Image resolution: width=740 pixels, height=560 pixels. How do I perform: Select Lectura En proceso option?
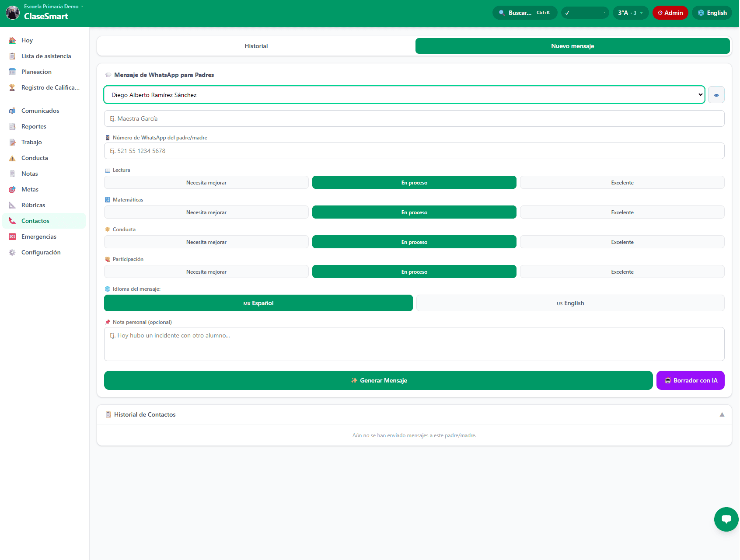coord(414,182)
